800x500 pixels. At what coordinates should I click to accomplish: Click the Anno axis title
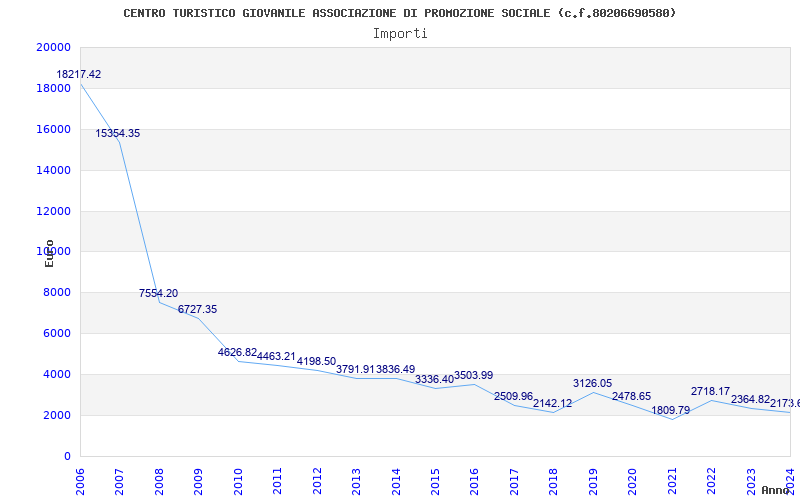775,490
